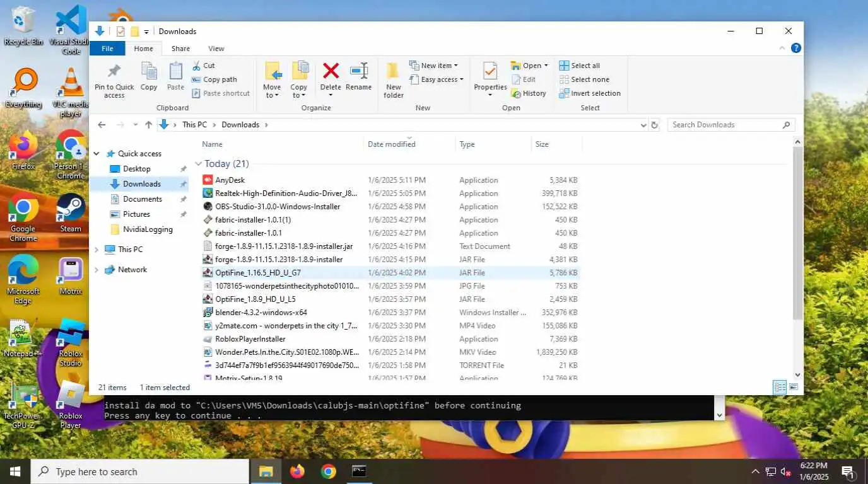
Task: Click Select all in the ribbon
Action: (x=580, y=66)
